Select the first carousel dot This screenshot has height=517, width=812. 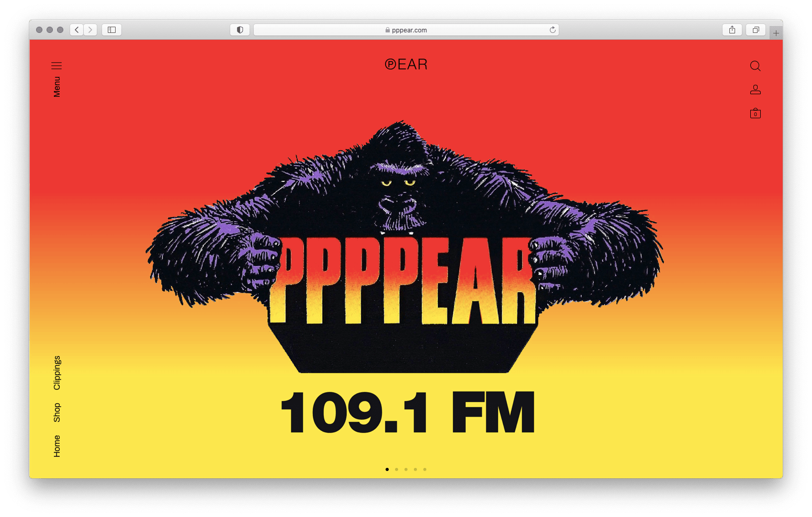pyautogui.click(x=387, y=469)
